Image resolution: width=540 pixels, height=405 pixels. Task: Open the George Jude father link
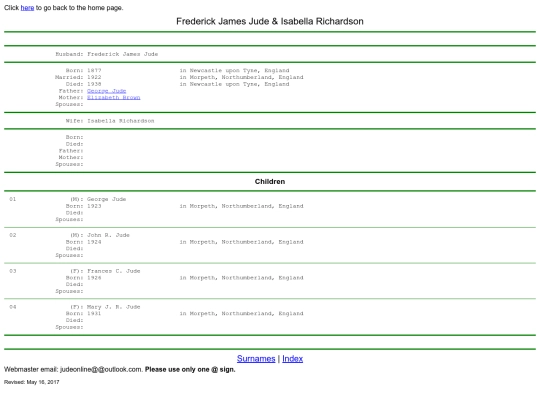click(106, 91)
